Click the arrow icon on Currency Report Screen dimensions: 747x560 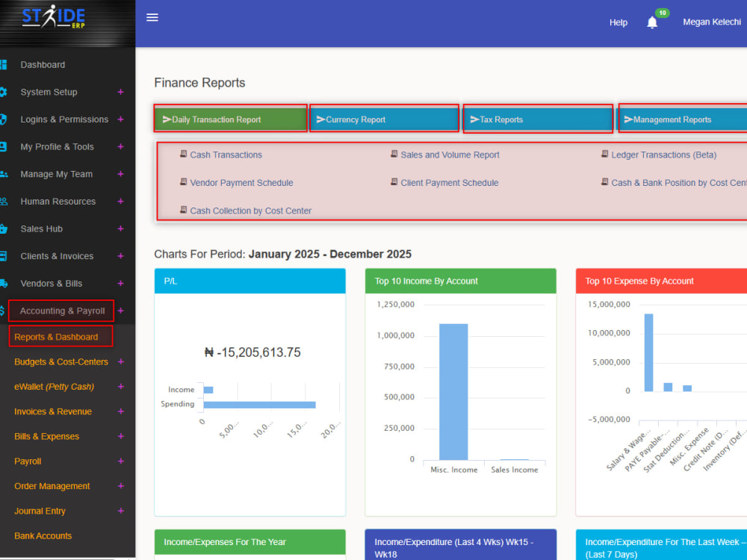click(320, 119)
